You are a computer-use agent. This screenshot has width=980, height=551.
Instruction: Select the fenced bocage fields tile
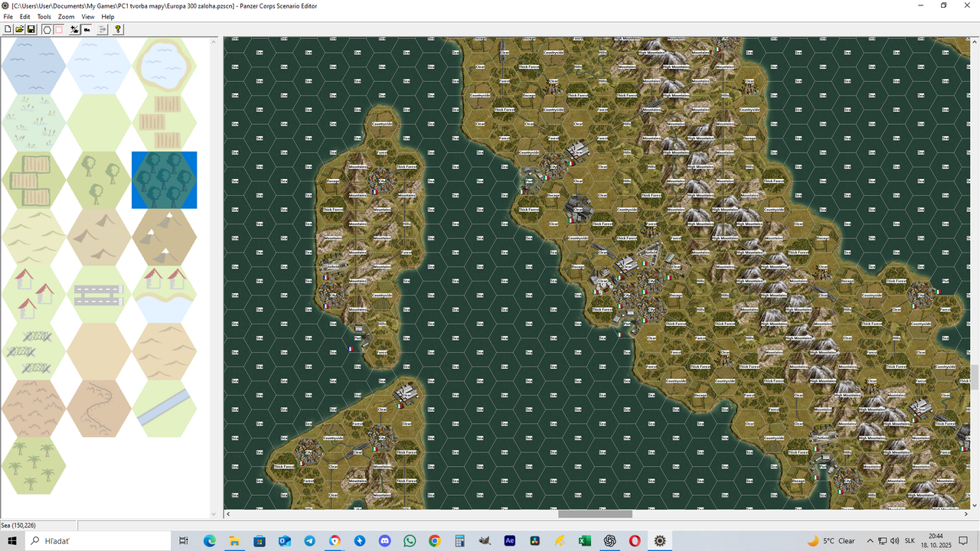click(x=34, y=180)
